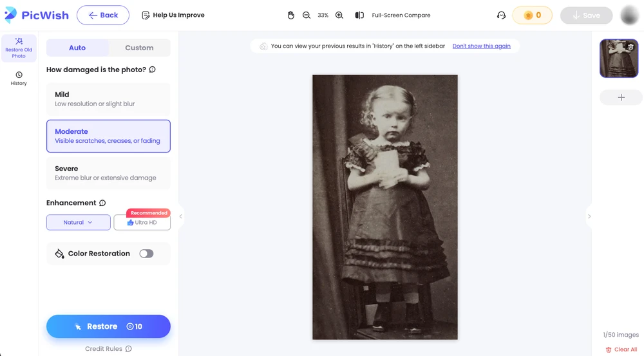644x356 pixels.
Task: Select Restore Old Photo sidebar tool
Action: [x=19, y=48]
